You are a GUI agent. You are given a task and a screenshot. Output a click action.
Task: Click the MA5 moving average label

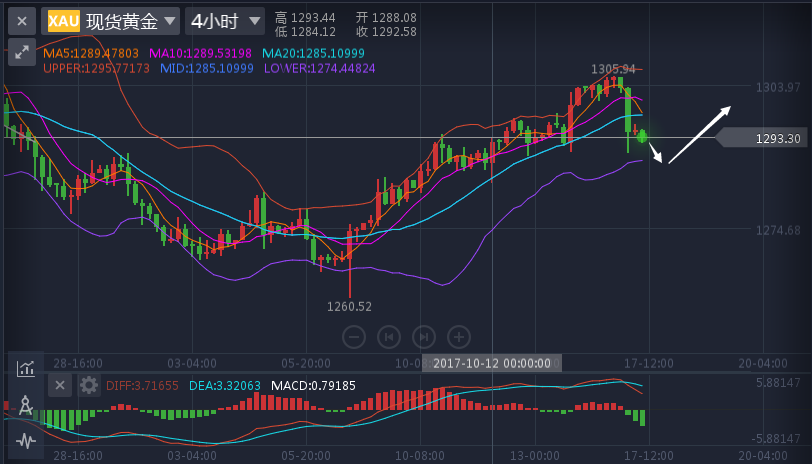[90, 53]
